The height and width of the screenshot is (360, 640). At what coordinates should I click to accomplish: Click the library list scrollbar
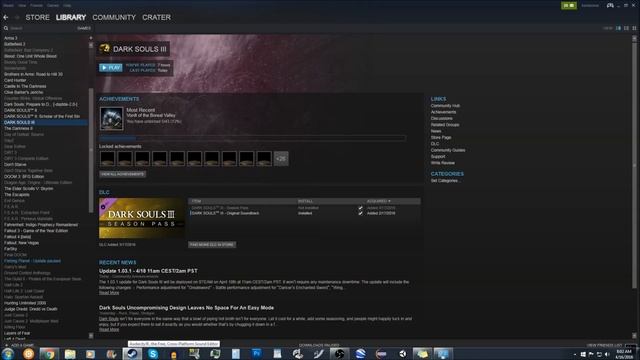[x=91, y=150]
